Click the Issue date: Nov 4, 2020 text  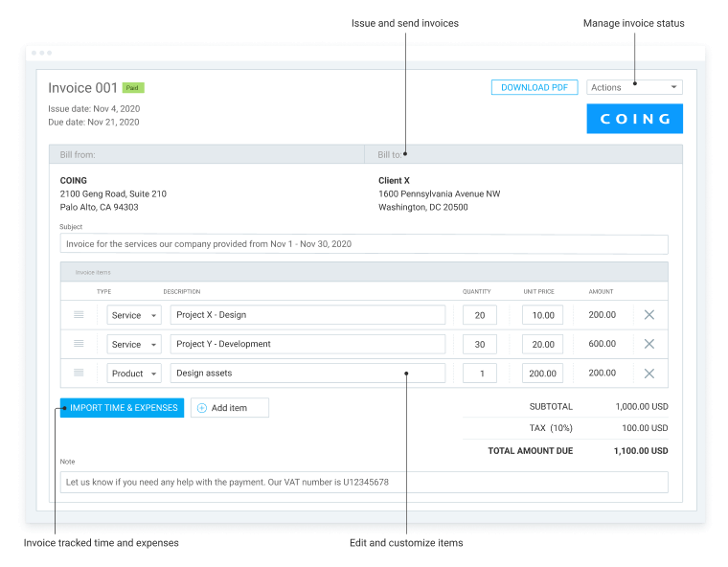point(94,108)
